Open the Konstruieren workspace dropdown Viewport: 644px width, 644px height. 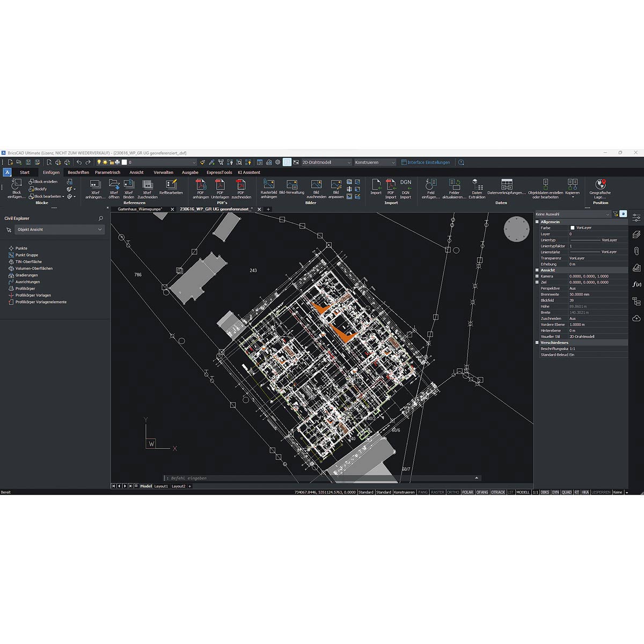click(x=375, y=162)
